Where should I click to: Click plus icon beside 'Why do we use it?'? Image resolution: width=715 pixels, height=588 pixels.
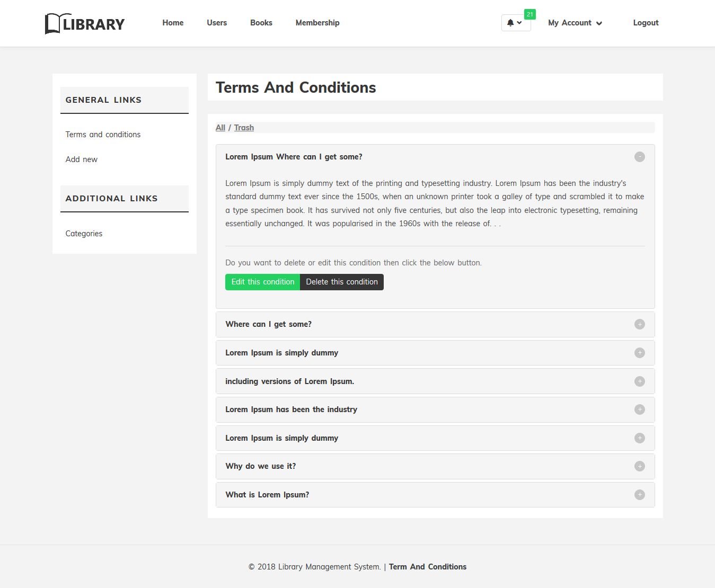pyautogui.click(x=640, y=466)
